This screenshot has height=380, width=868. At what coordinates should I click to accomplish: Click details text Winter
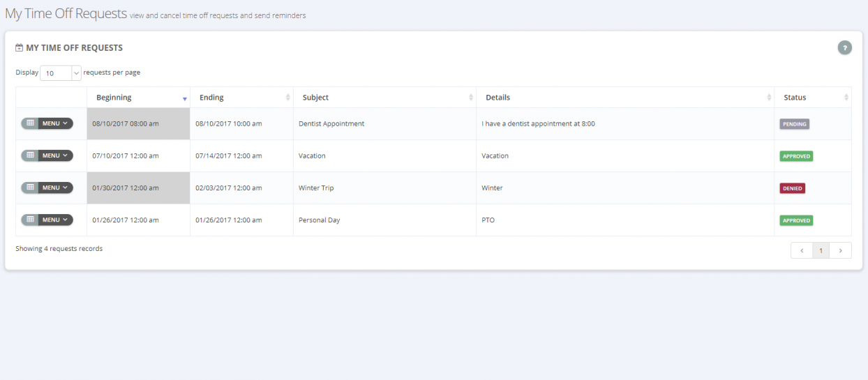click(492, 188)
